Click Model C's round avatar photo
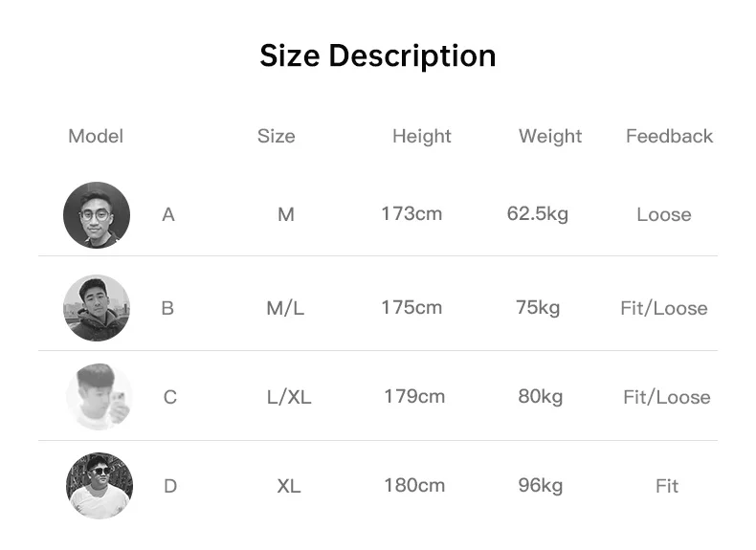This screenshot has width=756, height=550. coord(99,397)
